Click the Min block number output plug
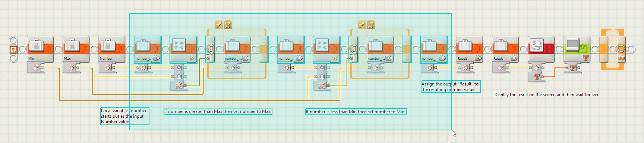Image resolution: width=644 pixels, height=143 pixels. (x=42, y=68)
